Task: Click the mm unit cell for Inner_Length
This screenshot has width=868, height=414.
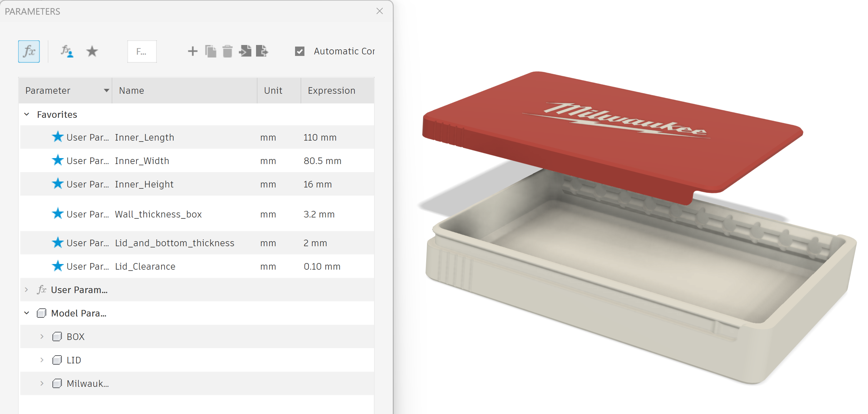Action: coord(268,137)
